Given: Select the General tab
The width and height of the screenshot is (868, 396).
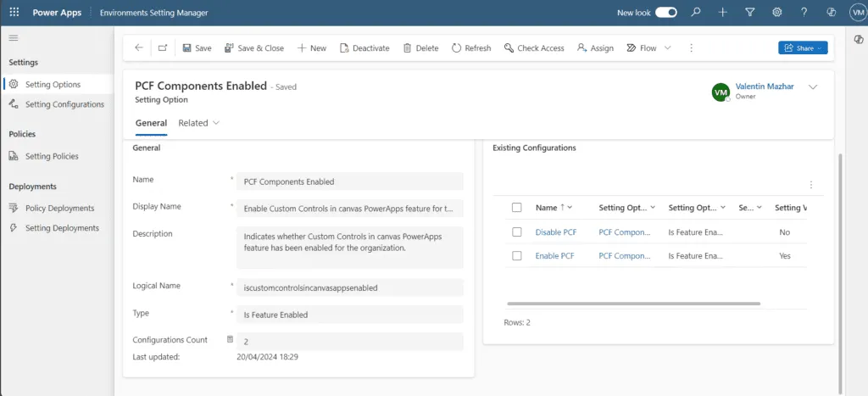Looking at the screenshot, I should click(x=151, y=123).
